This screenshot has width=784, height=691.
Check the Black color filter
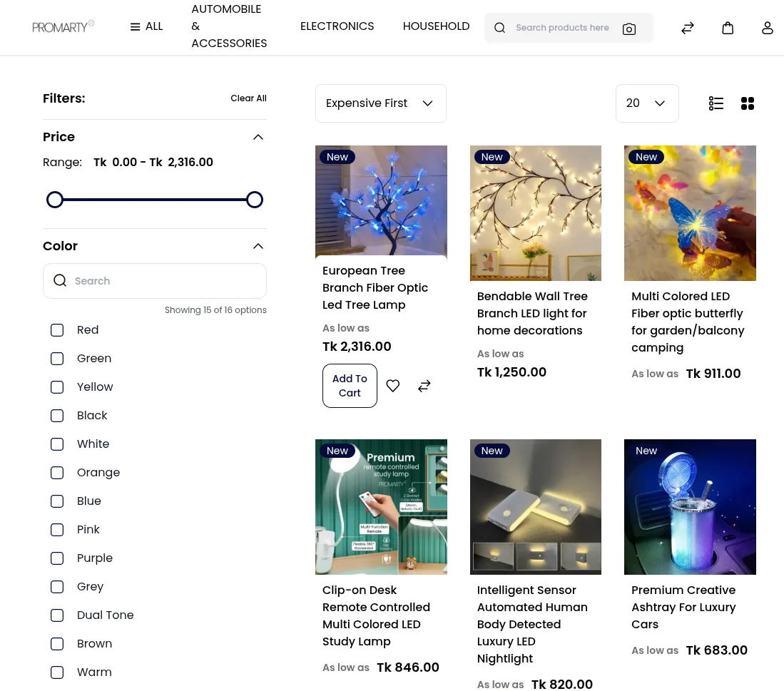57,416
